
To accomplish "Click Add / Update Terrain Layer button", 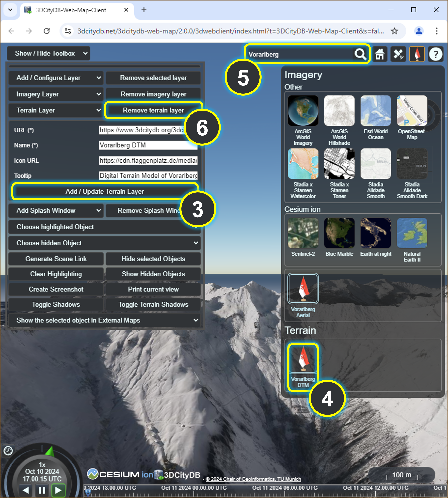I will click(x=105, y=191).
